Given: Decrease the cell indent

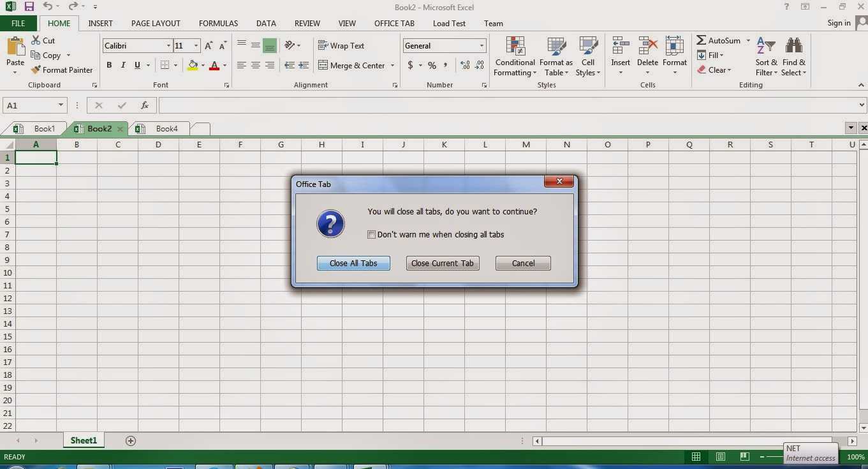Looking at the screenshot, I should click(290, 65).
